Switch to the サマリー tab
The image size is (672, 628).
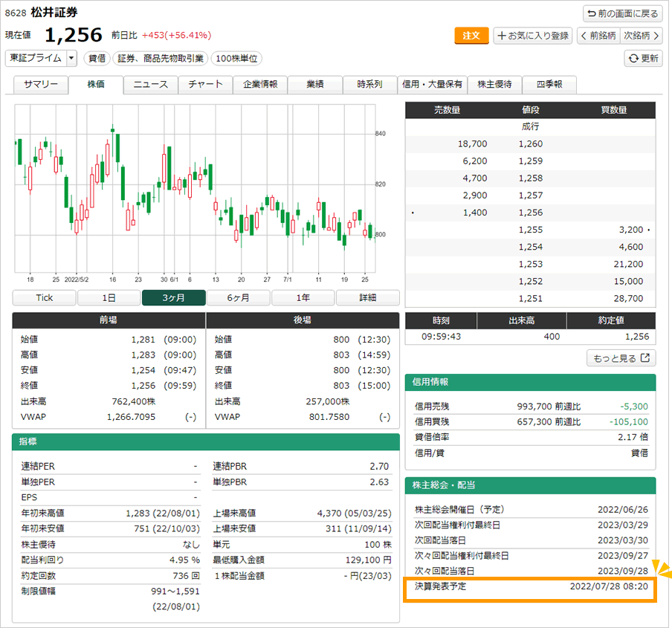click(41, 85)
